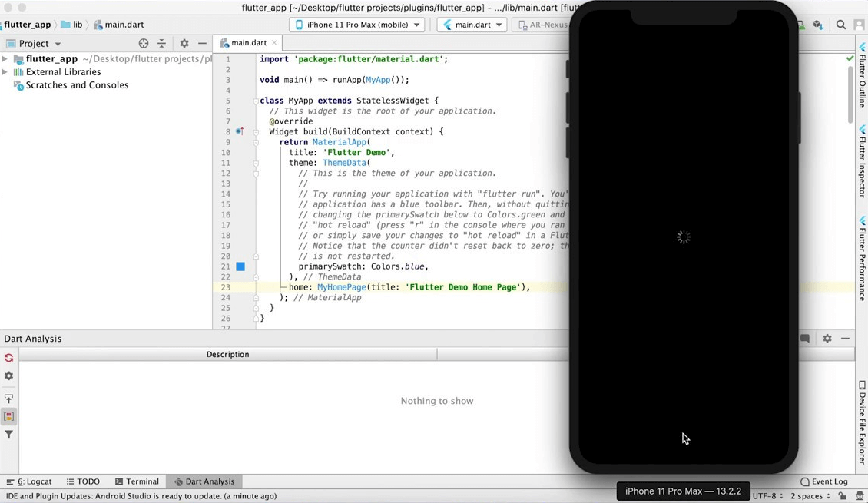Restart the Dart Analysis server
This screenshot has width=868, height=503.
[8, 358]
